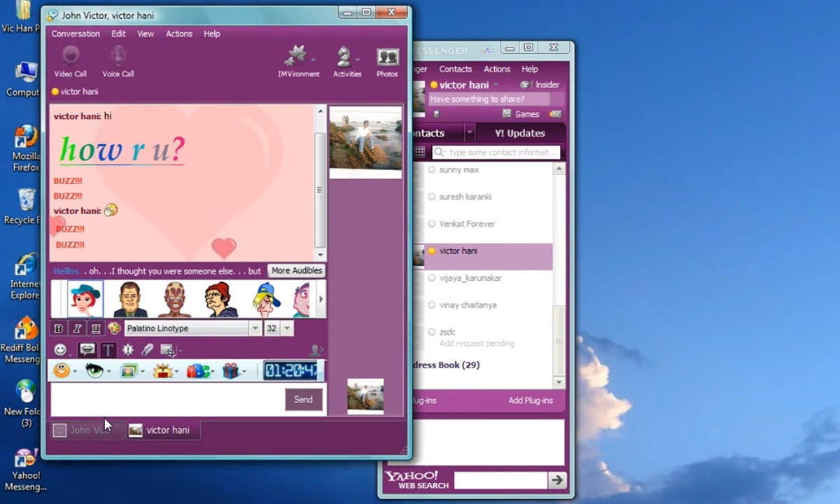Viewport: 840px width, 504px height.
Task: Click the Have something to share field
Action: 489,99
